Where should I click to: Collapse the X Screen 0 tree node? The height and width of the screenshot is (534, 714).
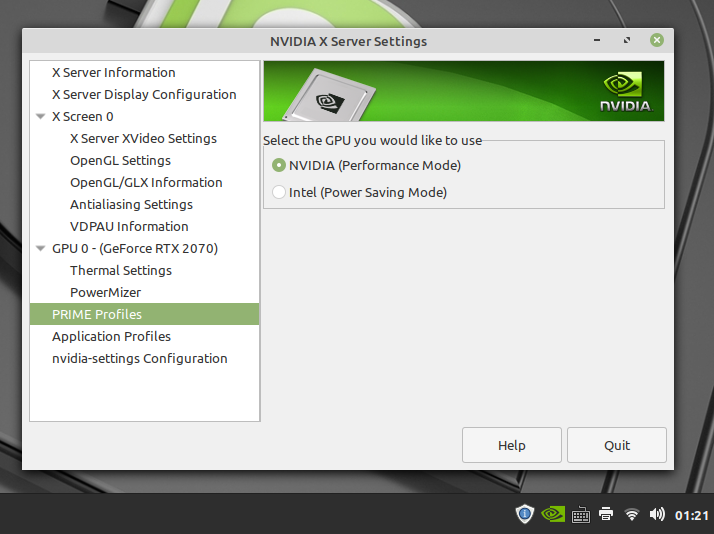pos(41,117)
